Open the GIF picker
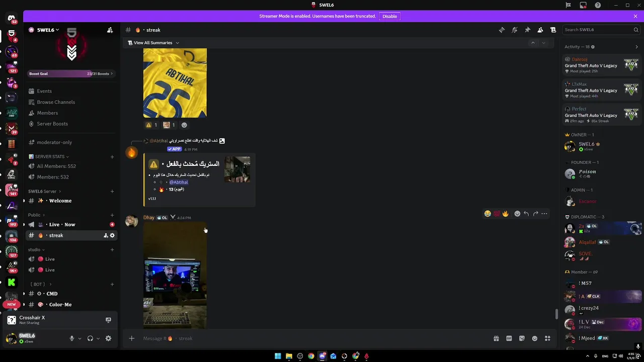Viewport: 644px width, 362px height. [x=509, y=338]
